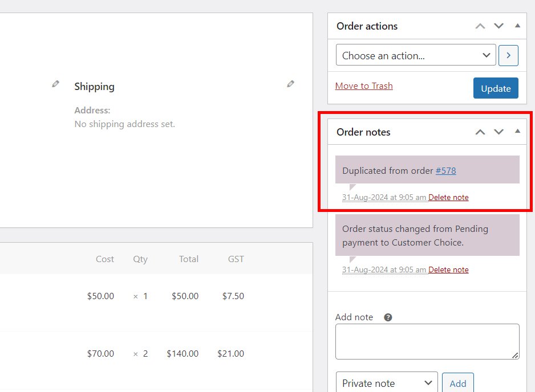Click the Order actions panel title
This screenshot has width=535, height=392.
[x=367, y=26]
